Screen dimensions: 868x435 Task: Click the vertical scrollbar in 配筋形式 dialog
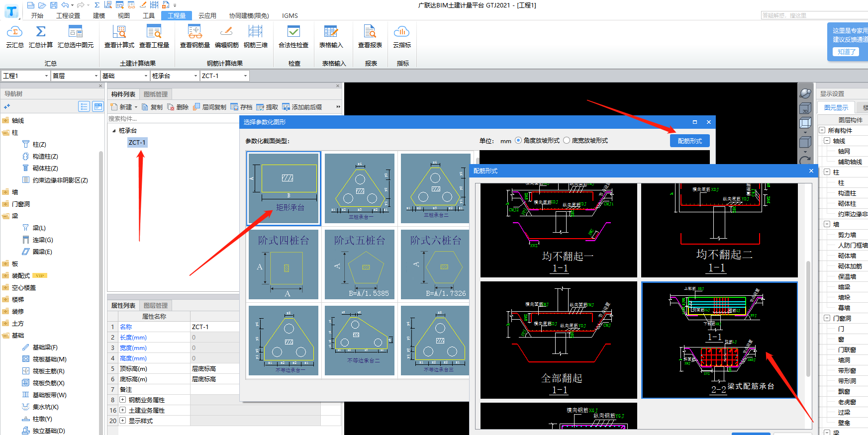[x=808, y=318]
